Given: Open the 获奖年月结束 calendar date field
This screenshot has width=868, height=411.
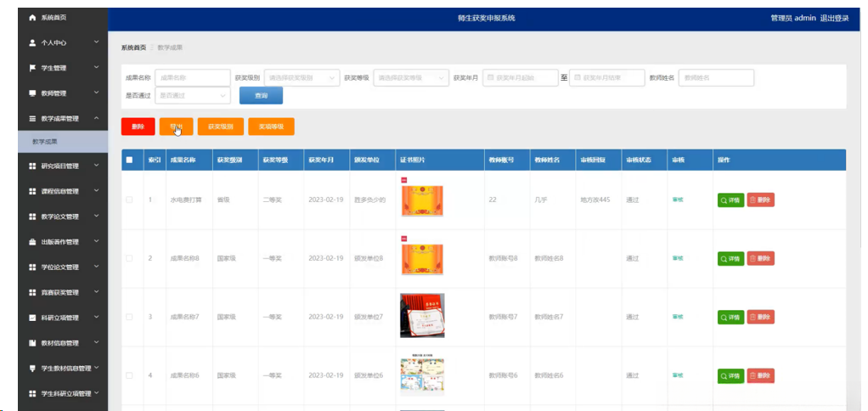Looking at the screenshot, I should [x=607, y=78].
